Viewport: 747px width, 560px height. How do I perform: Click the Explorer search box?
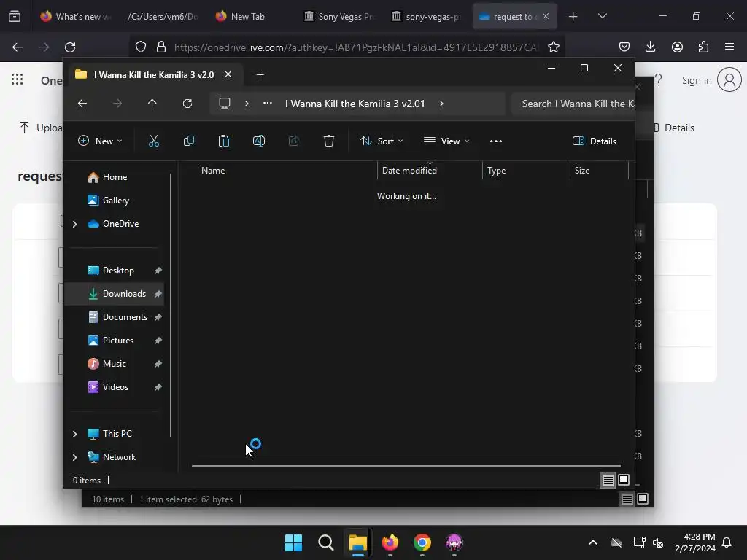pos(573,104)
